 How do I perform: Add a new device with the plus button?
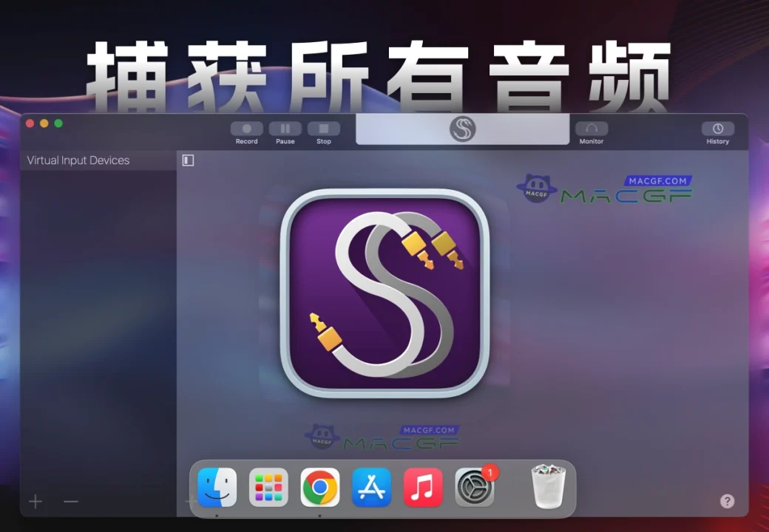point(35,501)
